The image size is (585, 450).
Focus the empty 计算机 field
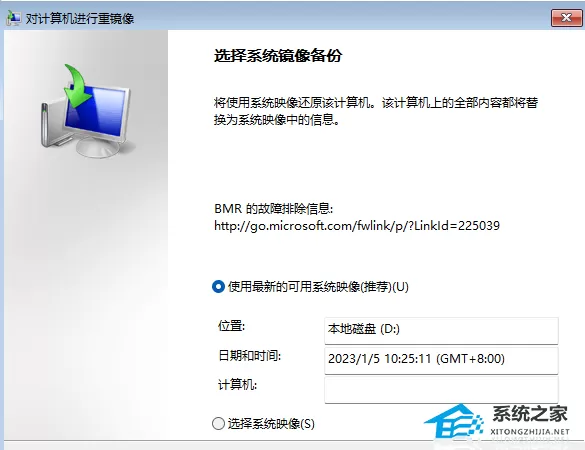tap(441, 390)
